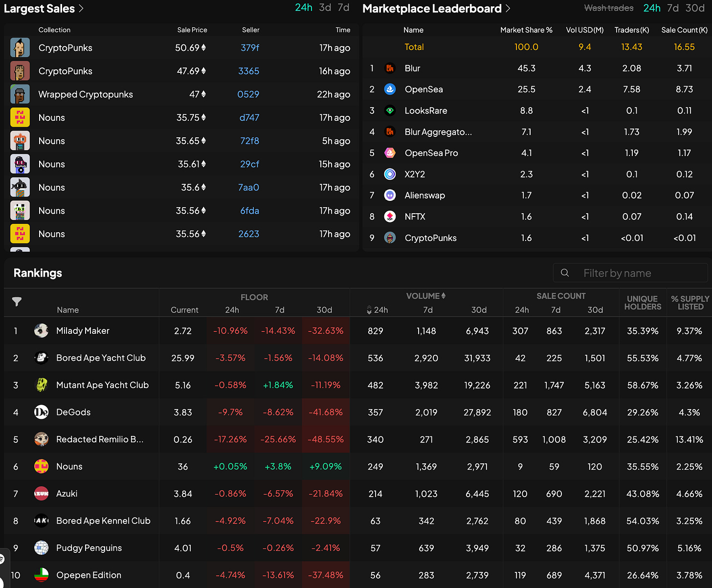This screenshot has height=588, width=712.
Task: Click the Opepen Edition collection avatar
Action: pyautogui.click(x=41, y=575)
